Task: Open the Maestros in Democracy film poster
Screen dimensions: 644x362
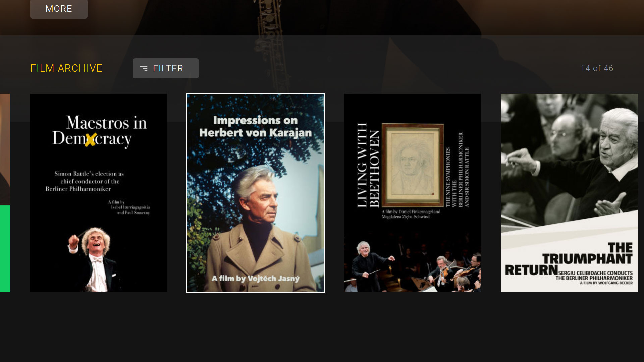Action: 99,193
